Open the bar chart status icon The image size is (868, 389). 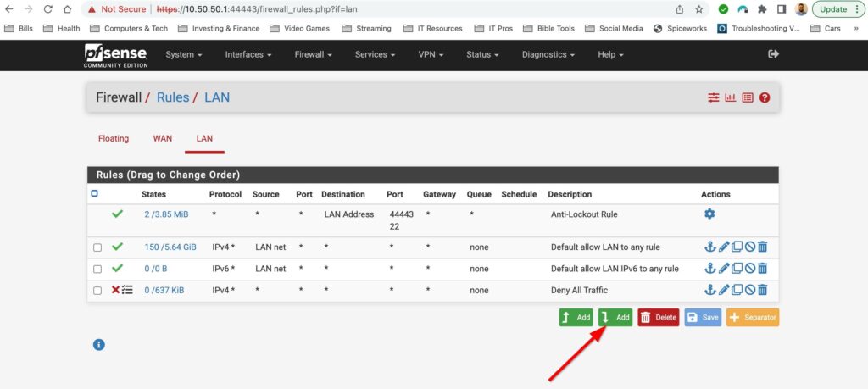point(730,97)
